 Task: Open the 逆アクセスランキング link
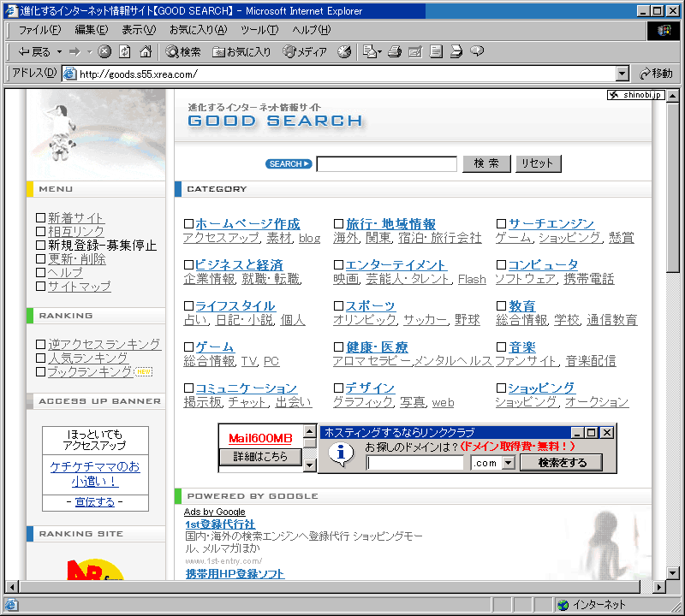(x=104, y=345)
